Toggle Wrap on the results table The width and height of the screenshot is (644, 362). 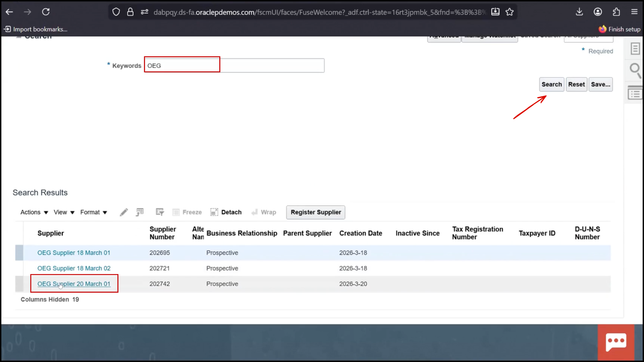coord(264,212)
